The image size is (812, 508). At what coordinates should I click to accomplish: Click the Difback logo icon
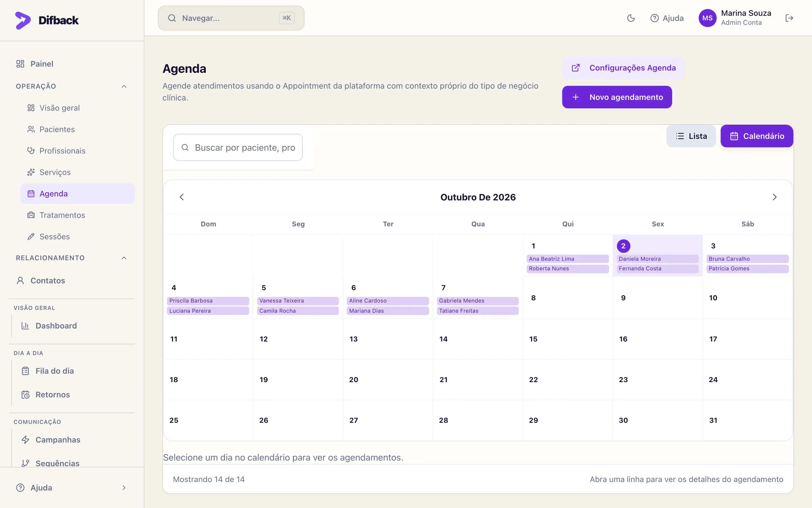[23, 20]
